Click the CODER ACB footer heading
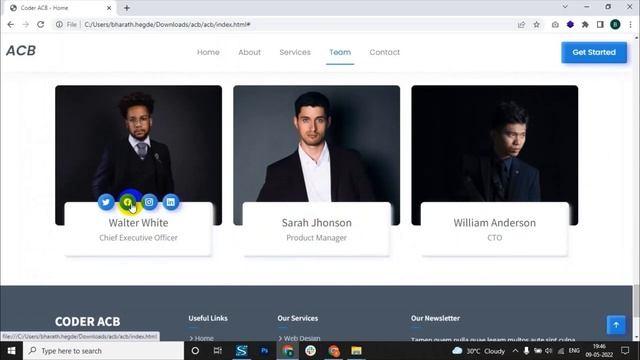 pyautogui.click(x=88, y=322)
